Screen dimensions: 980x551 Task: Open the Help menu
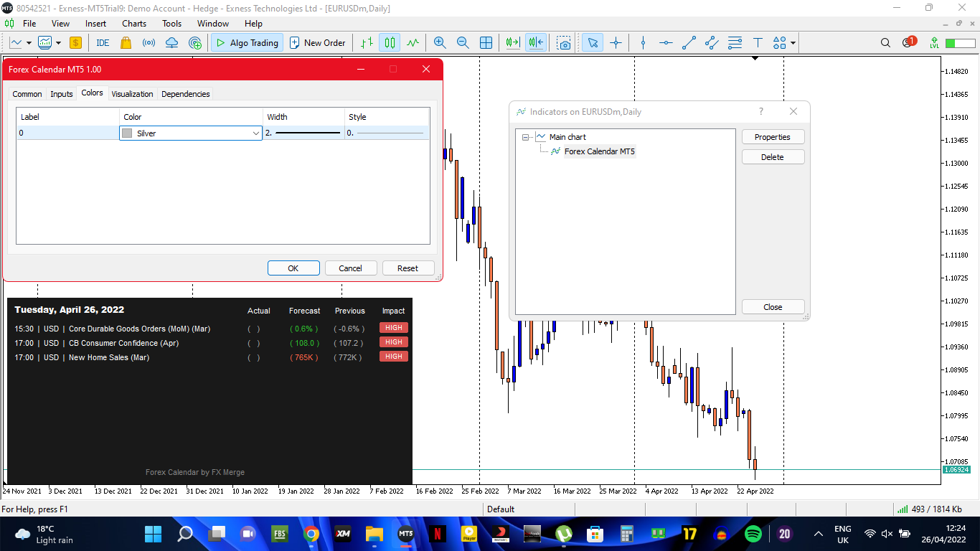coord(253,24)
